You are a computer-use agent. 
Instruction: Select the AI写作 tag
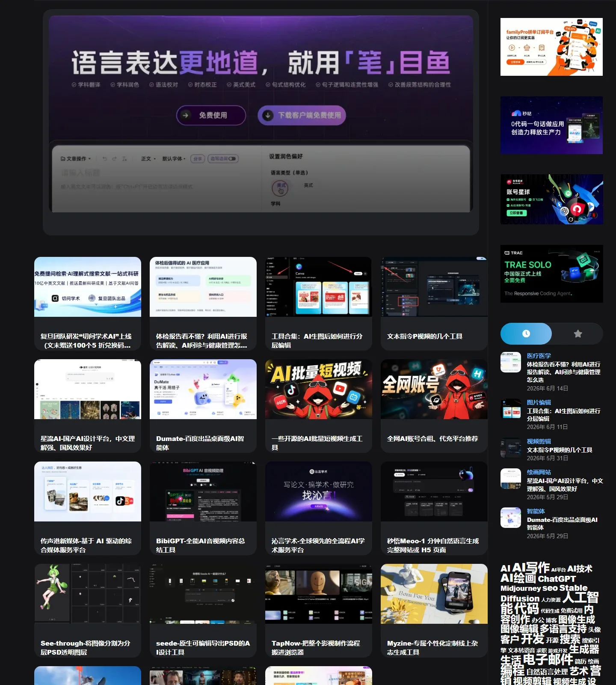[531, 568]
